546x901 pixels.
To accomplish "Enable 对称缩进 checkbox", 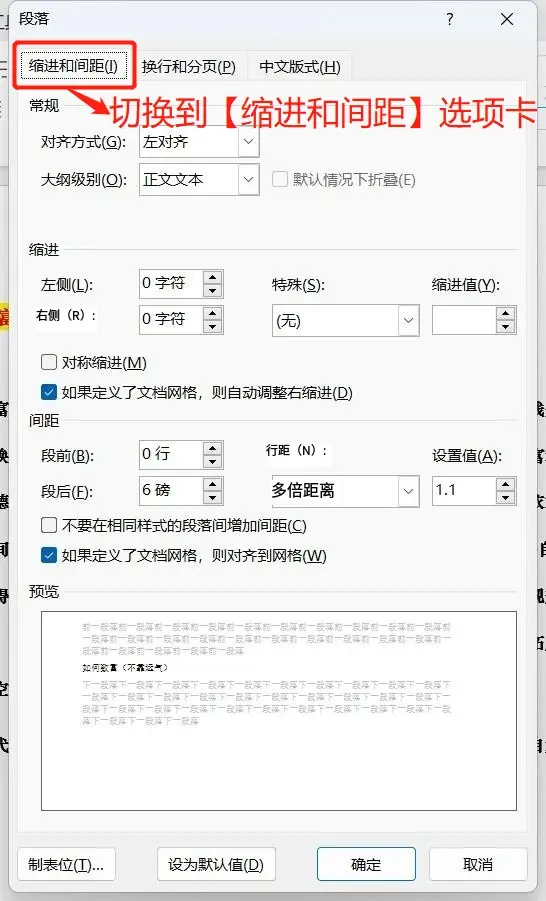I will pos(49,362).
